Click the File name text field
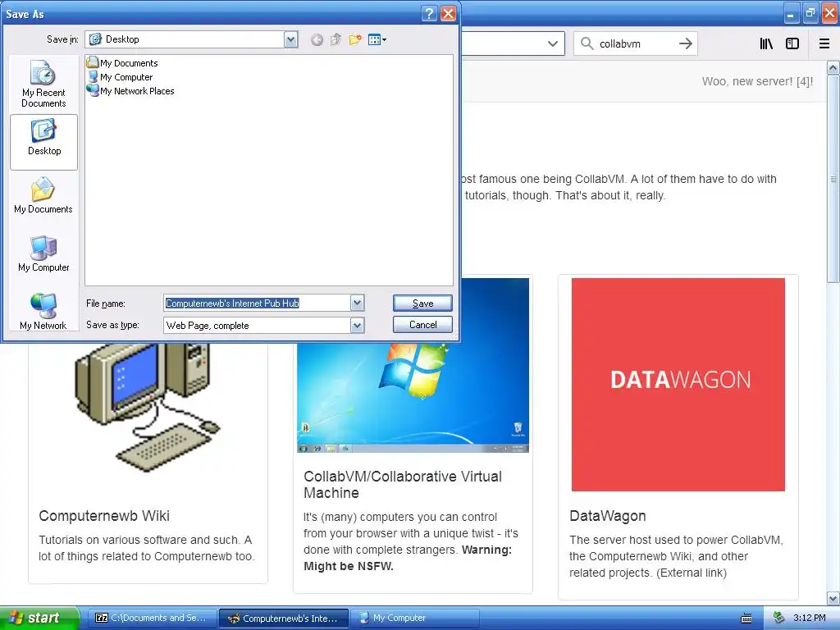Image resolution: width=840 pixels, height=630 pixels. click(257, 304)
